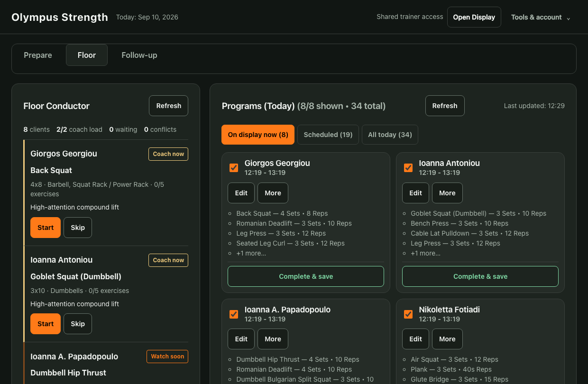The width and height of the screenshot is (588, 384).
Task: Complete & save Giorgos Georgiou's program
Action: pyautogui.click(x=306, y=276)
